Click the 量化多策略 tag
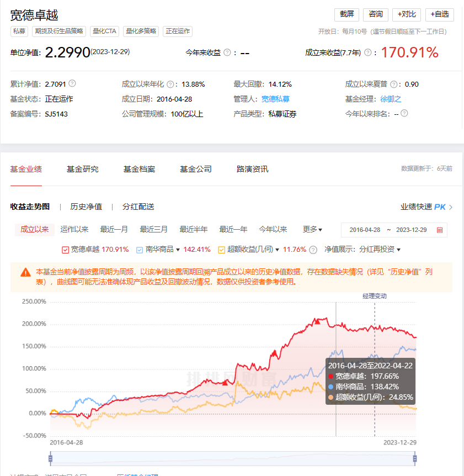464x476 pixels. [141, 31]
